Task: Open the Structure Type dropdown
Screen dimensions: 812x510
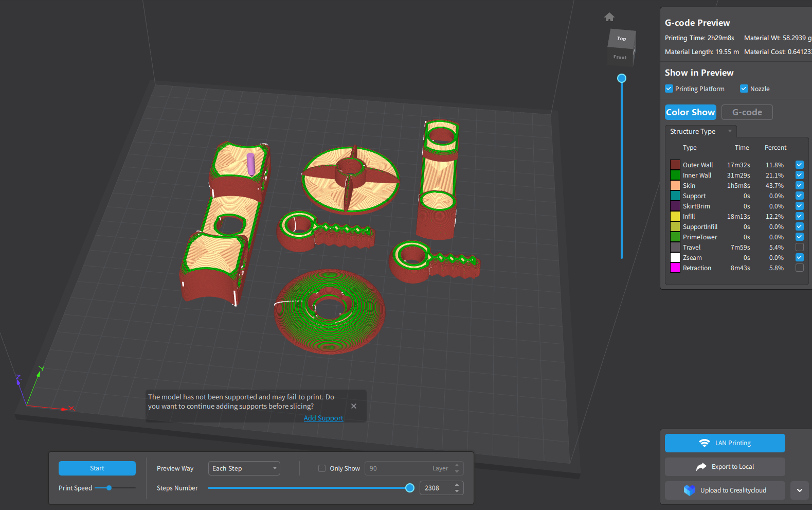Action: 700,131
